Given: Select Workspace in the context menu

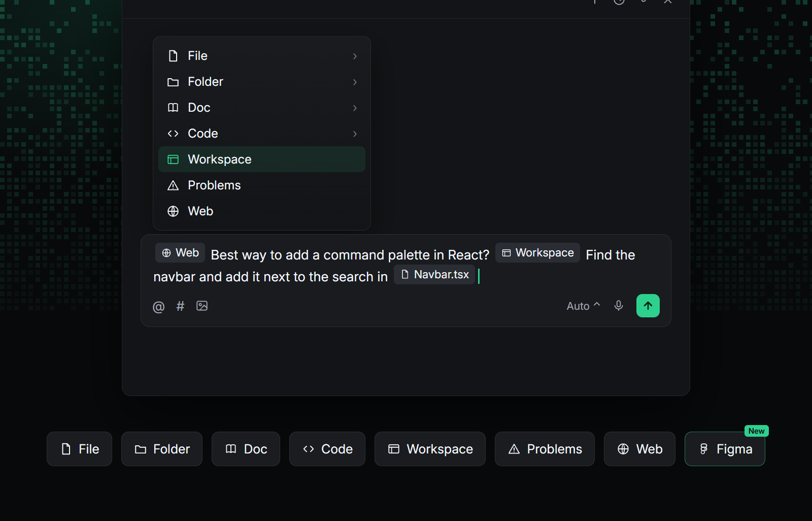Looking at the screenshot, I should point(262,159).
